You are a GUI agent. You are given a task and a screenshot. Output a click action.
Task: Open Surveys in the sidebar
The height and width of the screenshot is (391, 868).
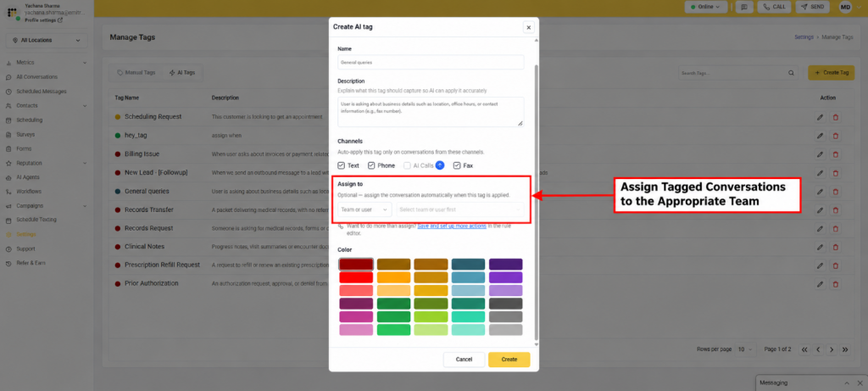coord(25,135)
